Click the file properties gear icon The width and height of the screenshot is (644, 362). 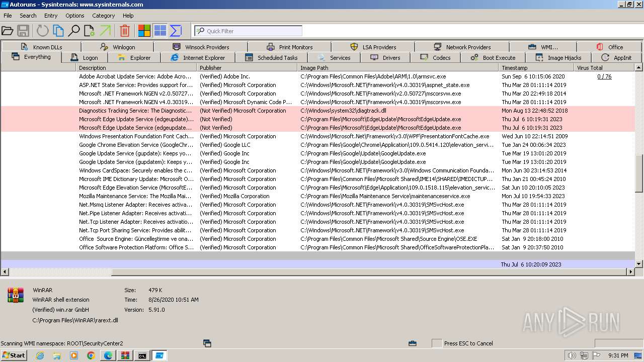pos(90,31)
